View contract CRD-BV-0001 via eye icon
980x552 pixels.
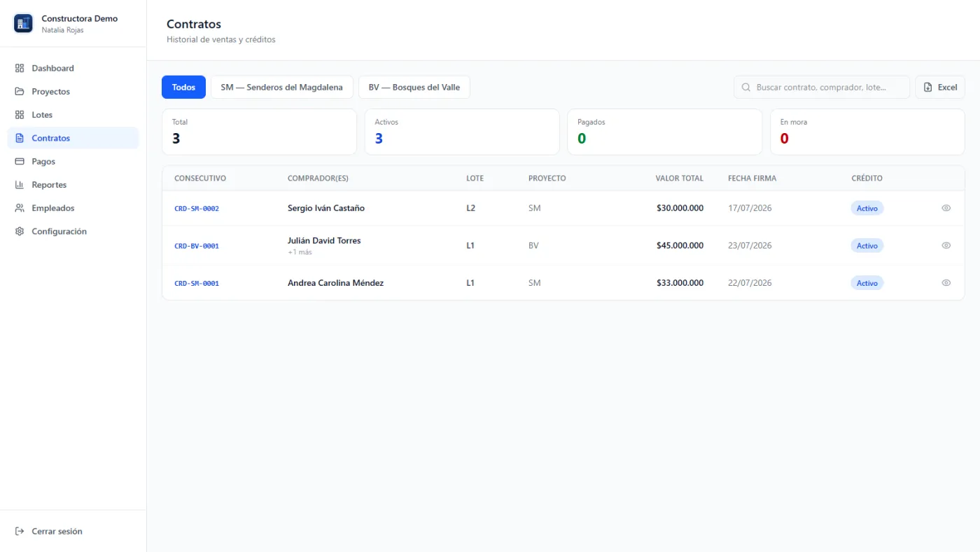point(946,245)
